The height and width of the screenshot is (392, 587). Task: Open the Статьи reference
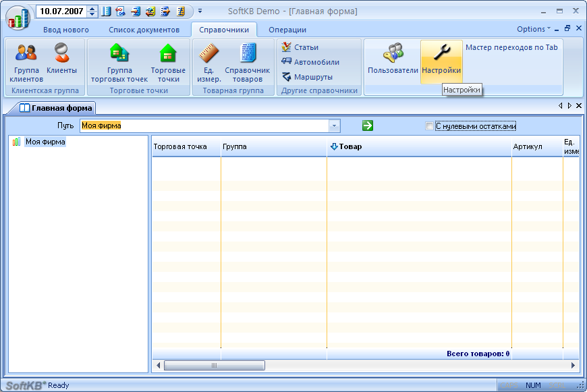tap(300, 47)
